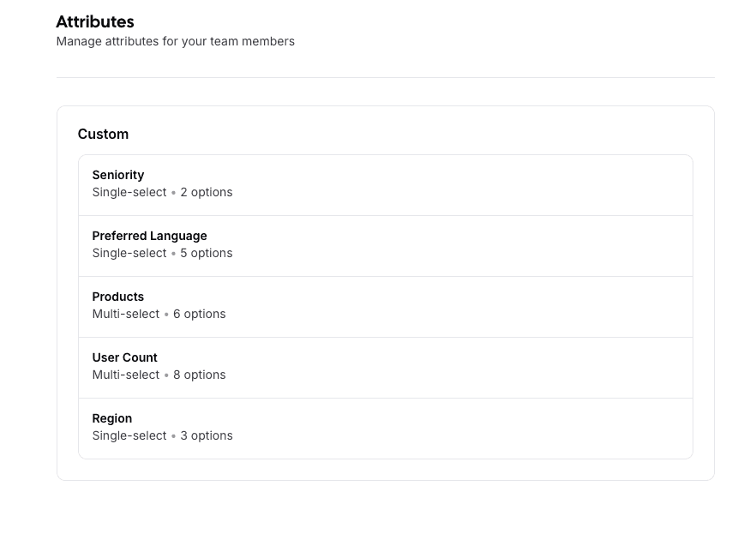Screen dimensions: 756x540
Task: Click 'Manage attributes for your team members' subtitle
Action: 176,41
